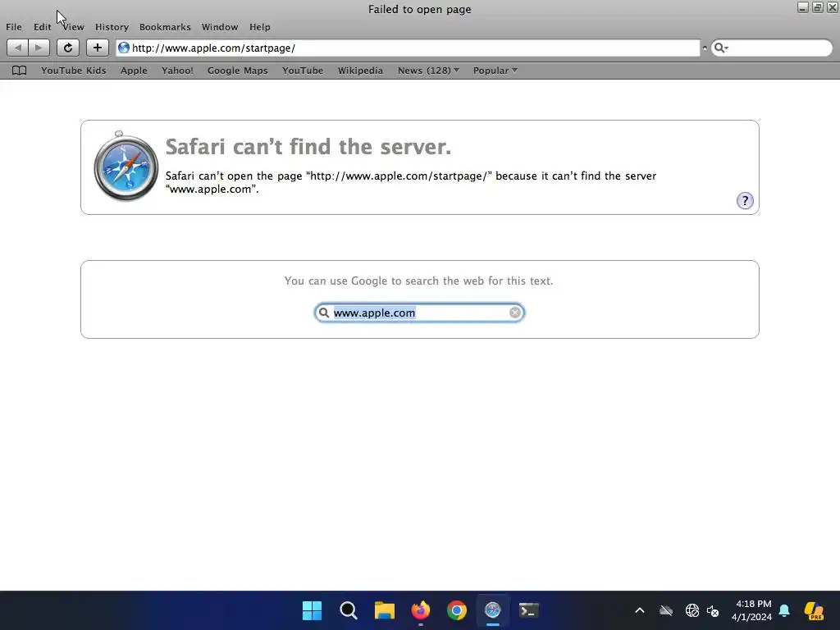Screen dimensions: 840x630
Task: Open the Window menu
Action: [220, 27]
